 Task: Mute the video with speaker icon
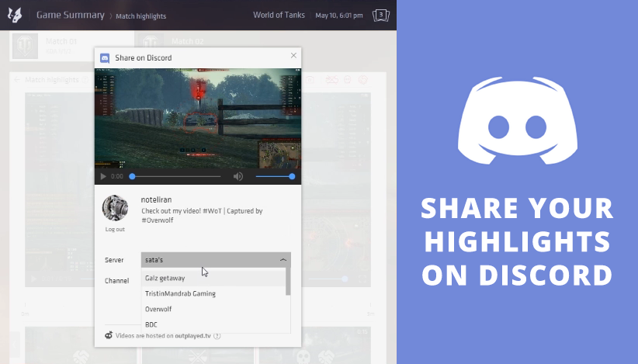(238, 176)
